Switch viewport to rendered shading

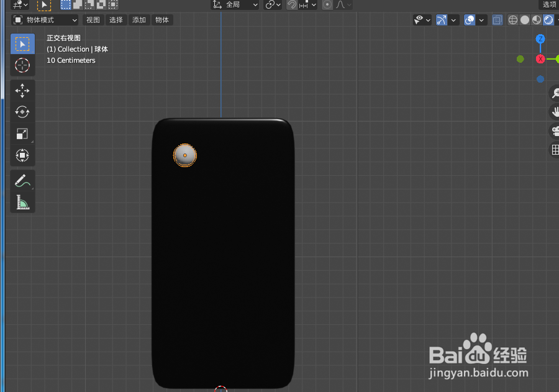coord(549,19)
